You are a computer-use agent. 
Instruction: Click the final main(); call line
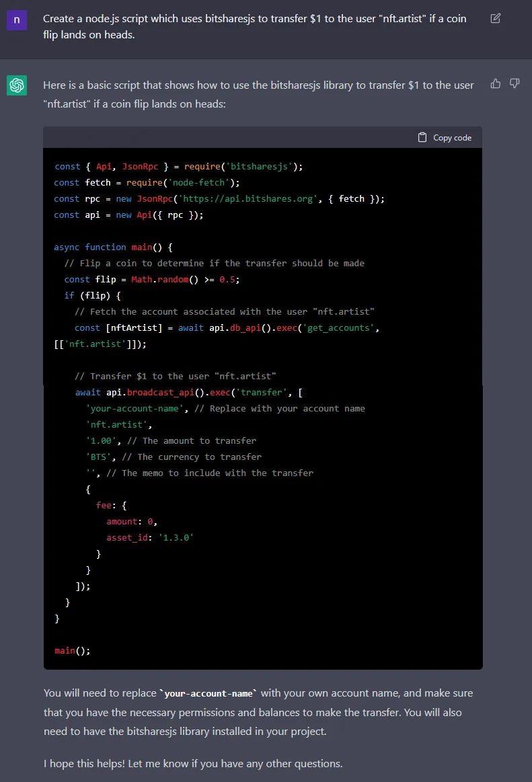tap(73, 650)
